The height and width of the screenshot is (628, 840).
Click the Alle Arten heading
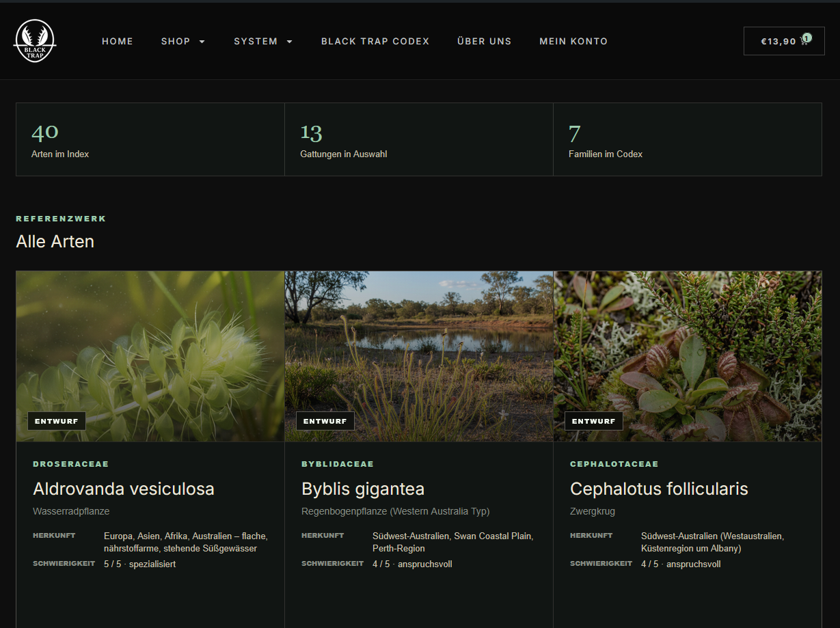pos(55,241)
